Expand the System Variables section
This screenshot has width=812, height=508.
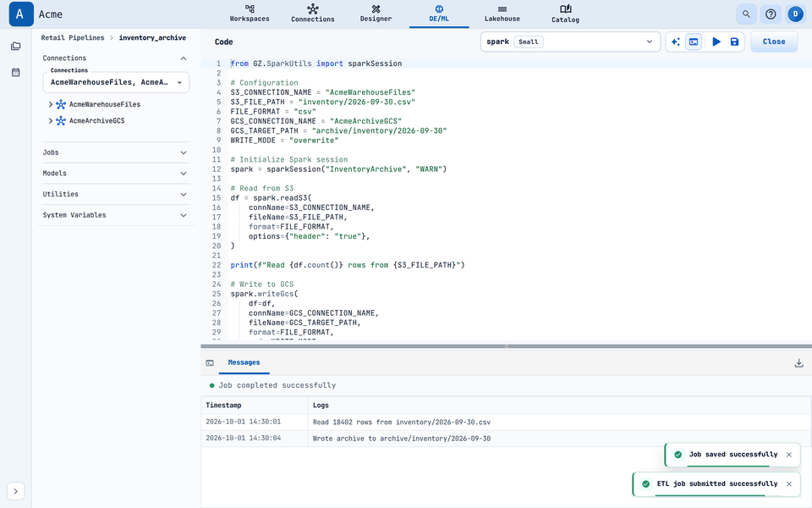coord(116,214)
